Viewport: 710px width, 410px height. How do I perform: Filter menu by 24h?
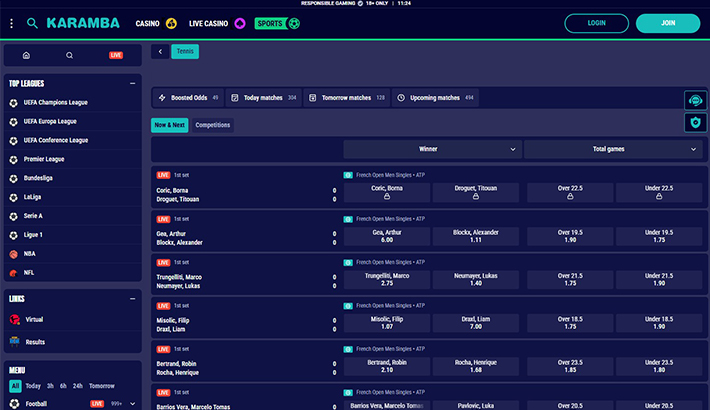pyautogui.click(x=77, y=386)
